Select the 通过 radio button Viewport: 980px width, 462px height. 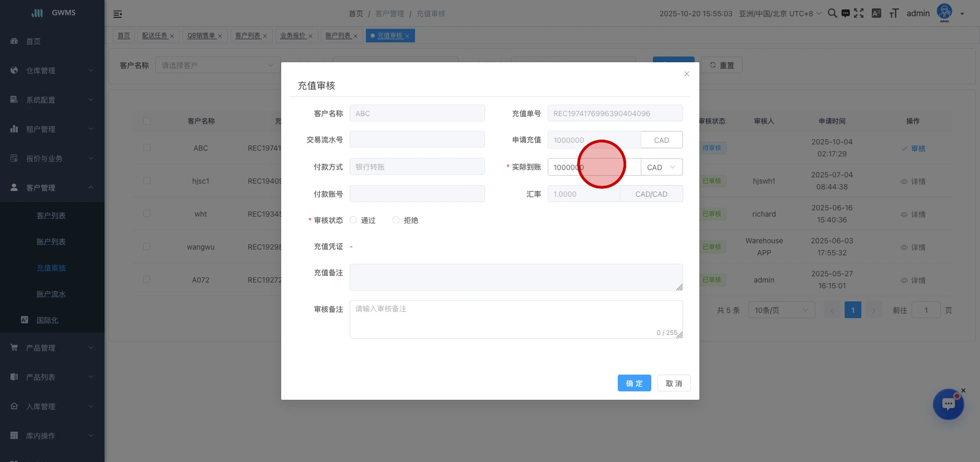pos(354,220)
